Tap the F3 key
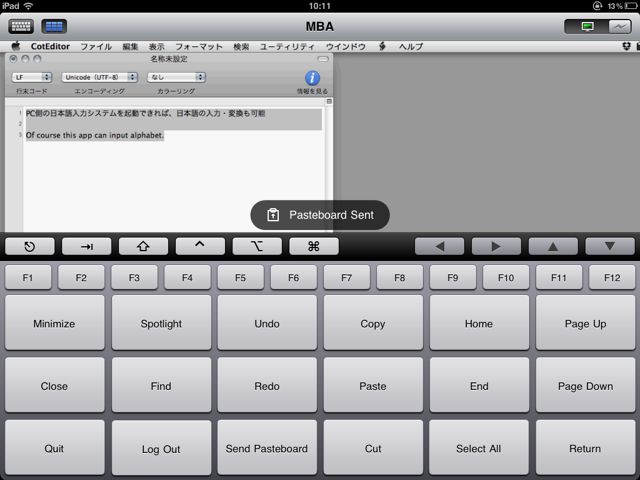This screenshot has height=480, width=640. pos(134,278)
